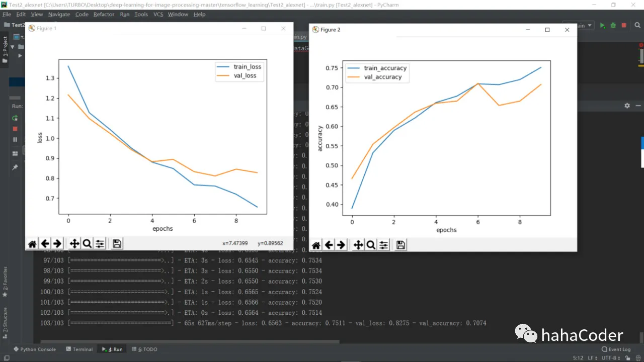644x362 pixels.
Task: Open Configure subplots in Figure 2
Action: pos(383,245)
